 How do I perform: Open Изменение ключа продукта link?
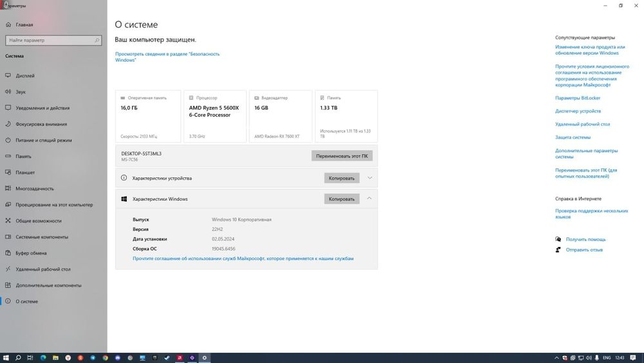590,50
